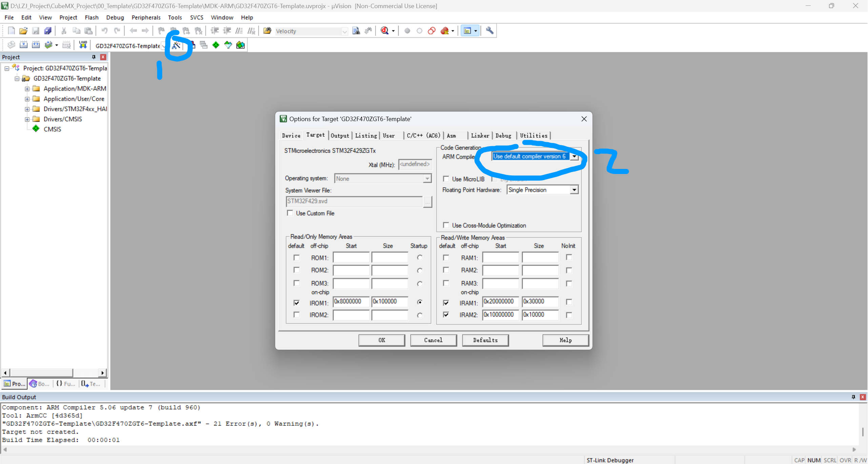Navigate backwards with the left arrow icon
This screenshot has height=464, width=868.
(133, 31)
